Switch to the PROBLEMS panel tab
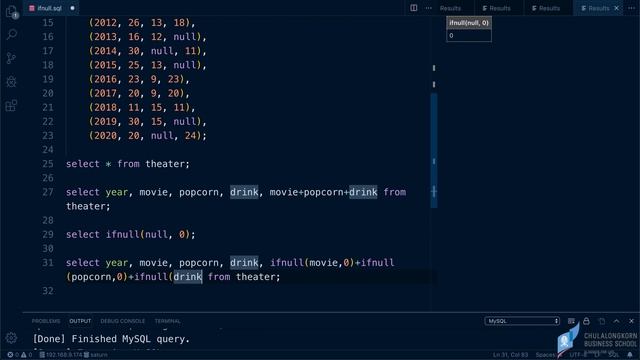640x360 pixels. 46,321
